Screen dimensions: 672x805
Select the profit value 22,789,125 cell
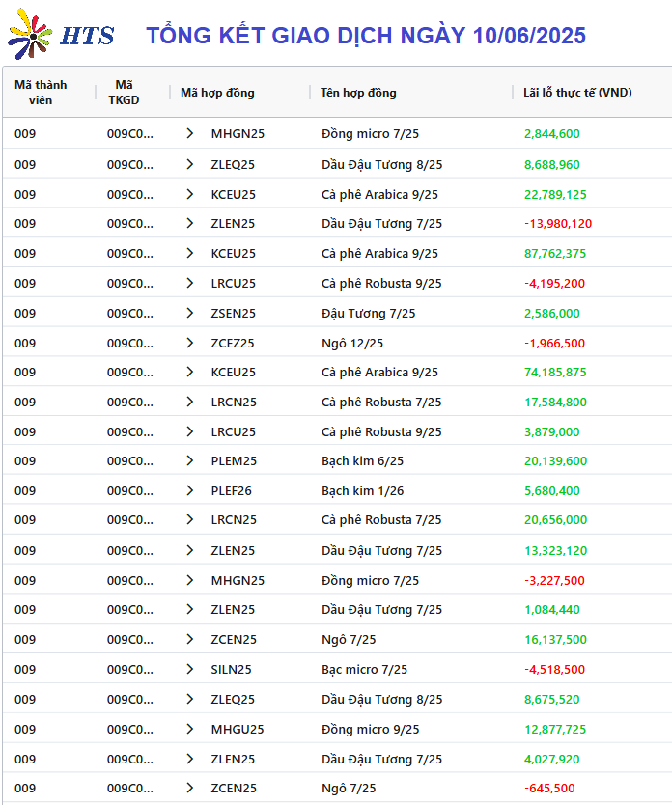coord(555,195)
